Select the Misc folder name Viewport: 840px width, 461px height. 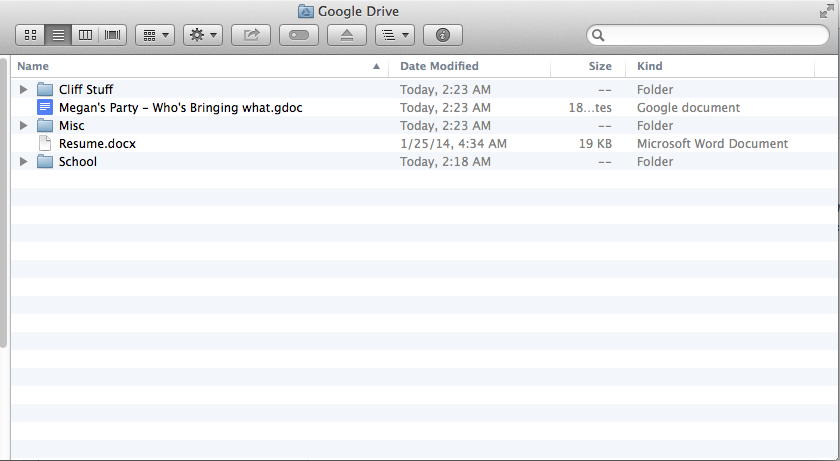pos(72,125)
